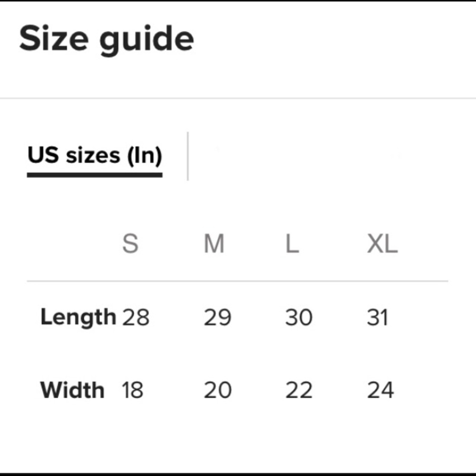This screenshot has height=476, width=476.
Task: Click the medium length value 29
Action: [x=218, y=317]
